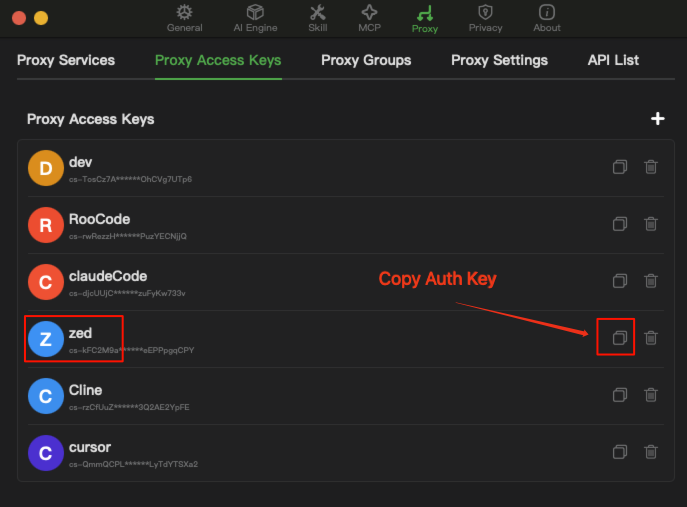
Task: Select the Proxy Access Keys tab
Action: point(218,60)
